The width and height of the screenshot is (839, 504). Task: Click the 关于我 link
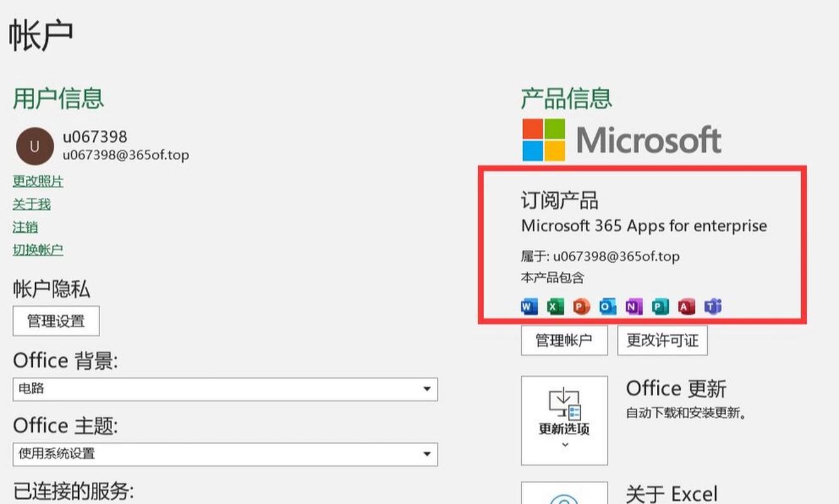pyautogui.click(x=32, y=204)
